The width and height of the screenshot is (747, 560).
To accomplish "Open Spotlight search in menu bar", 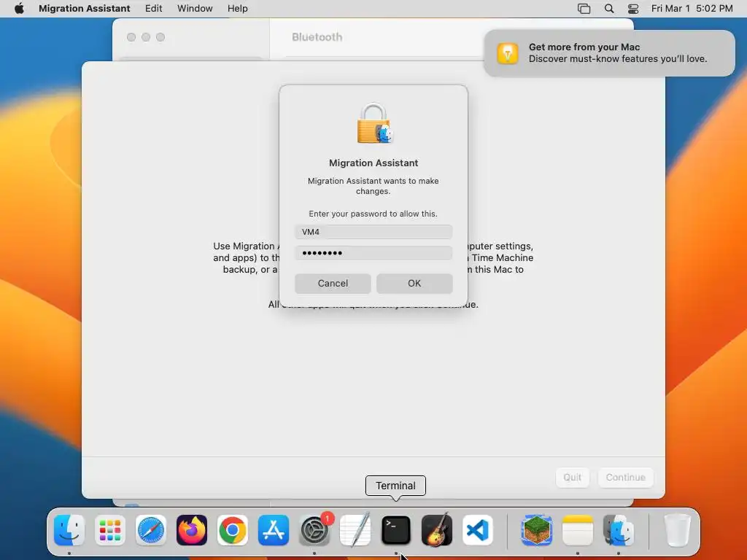I will (x=609, y=9).
